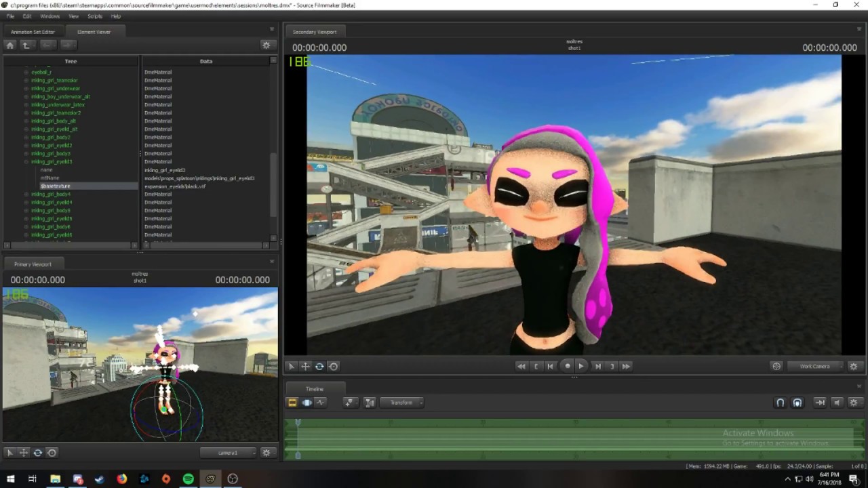868x488 pixels.
Task: Open the Transform dropdown in timeline
Action: [402, 403]
